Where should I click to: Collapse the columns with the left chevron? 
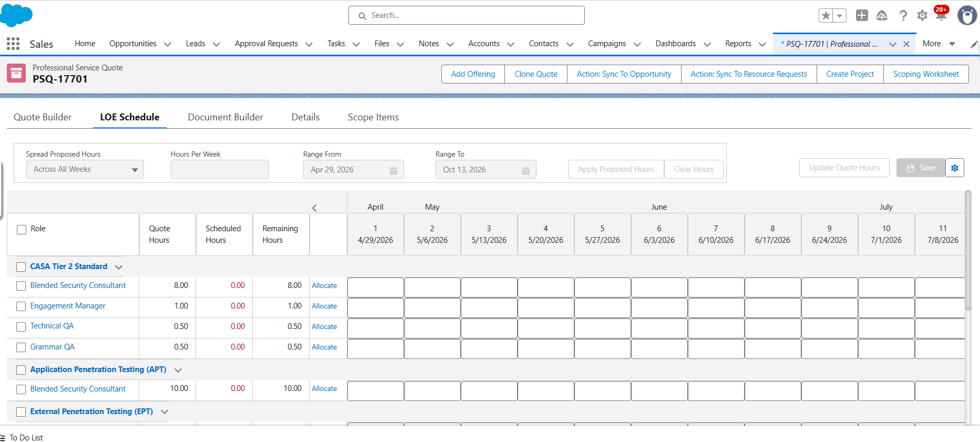(x=314, y=208)
